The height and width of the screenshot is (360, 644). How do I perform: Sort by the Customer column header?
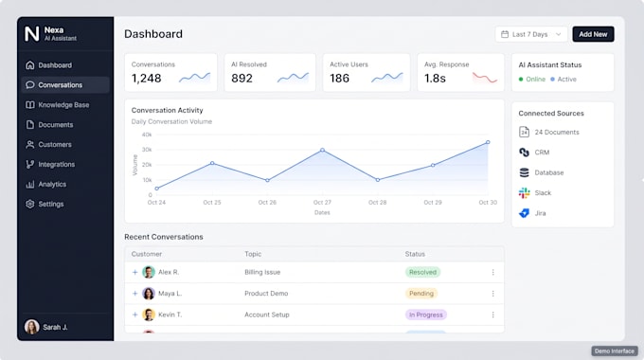(x=147, y=254)
